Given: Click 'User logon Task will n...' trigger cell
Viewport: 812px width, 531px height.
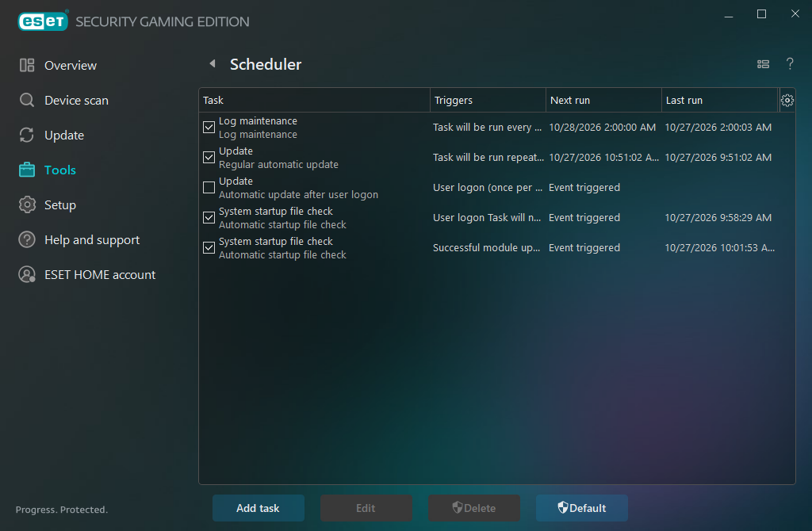Looking at the screenshot, I should pyautogui.click(x=487, y=217).
